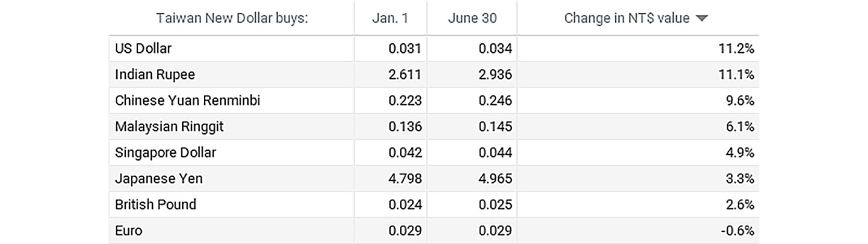This screenshot has width=868, height=244.
Task: Click the 0.145 ringgit June 30 value
Action: click(x=495, y=126)
